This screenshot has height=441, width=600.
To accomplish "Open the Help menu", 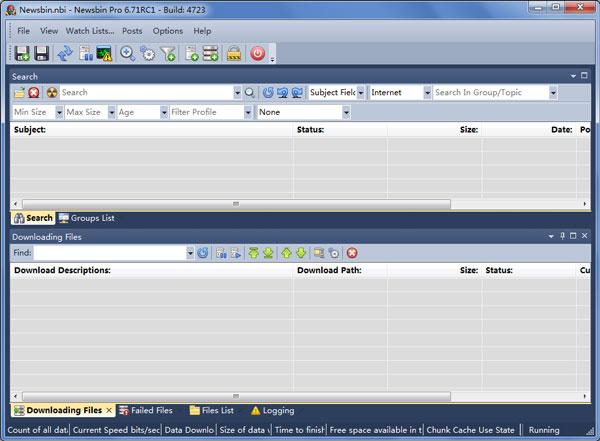I will tap(202, 31).
